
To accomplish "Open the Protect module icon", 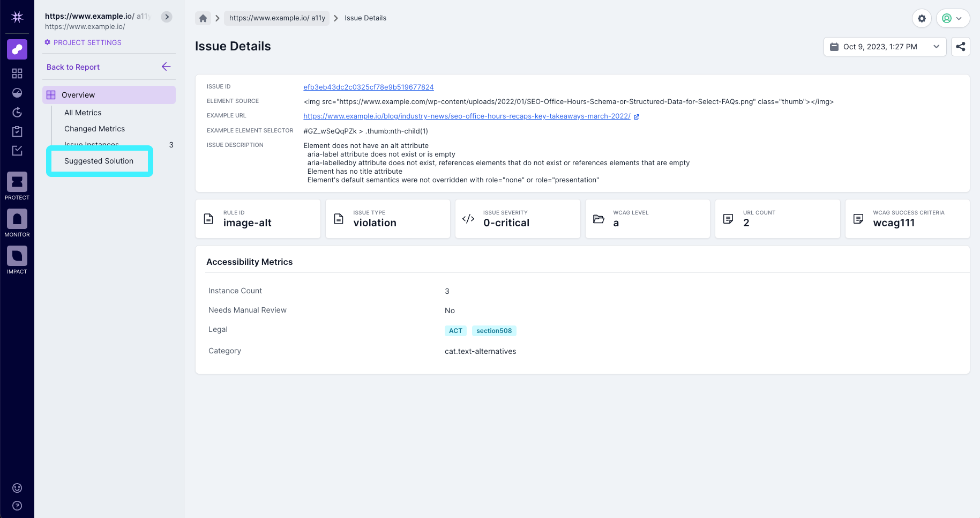I will tap(17, 182).
